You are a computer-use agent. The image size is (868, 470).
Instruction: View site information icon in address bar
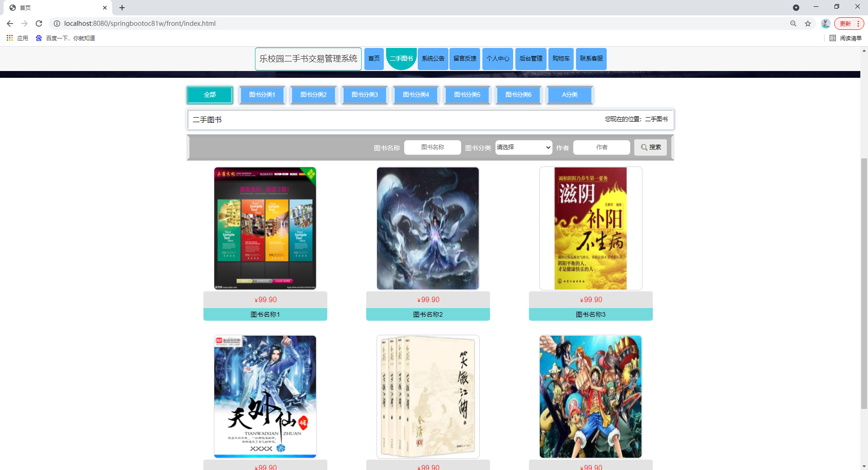click(57, 24)
